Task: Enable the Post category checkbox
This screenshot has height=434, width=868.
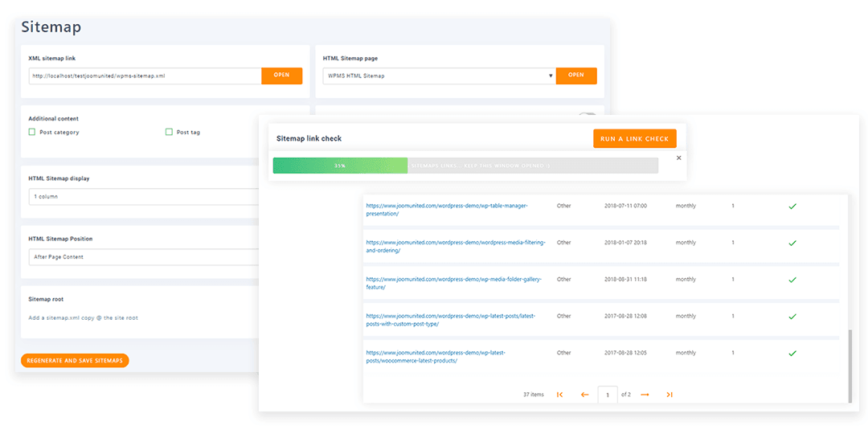Action: [x=32, y=132]
